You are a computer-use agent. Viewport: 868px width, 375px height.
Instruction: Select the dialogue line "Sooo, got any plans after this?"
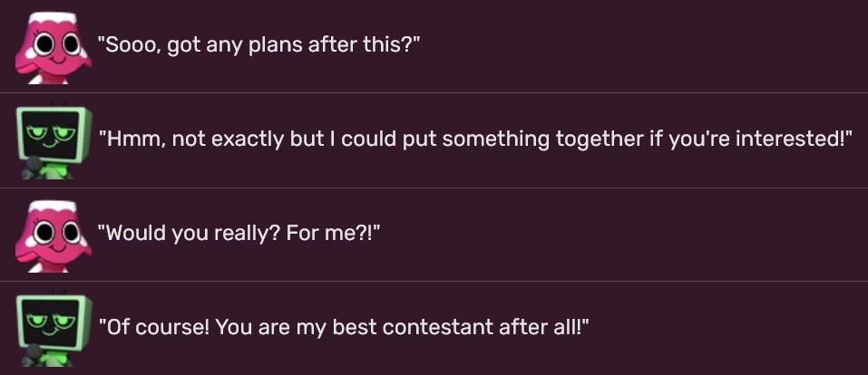pos(259,44)
